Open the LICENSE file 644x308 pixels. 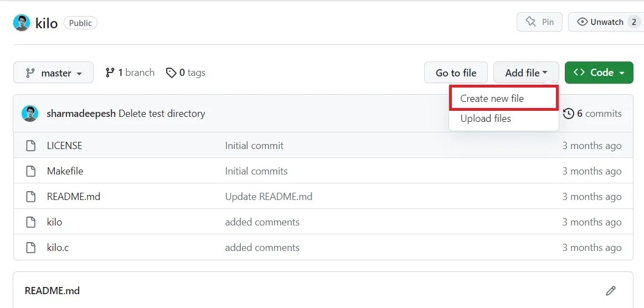64,146
